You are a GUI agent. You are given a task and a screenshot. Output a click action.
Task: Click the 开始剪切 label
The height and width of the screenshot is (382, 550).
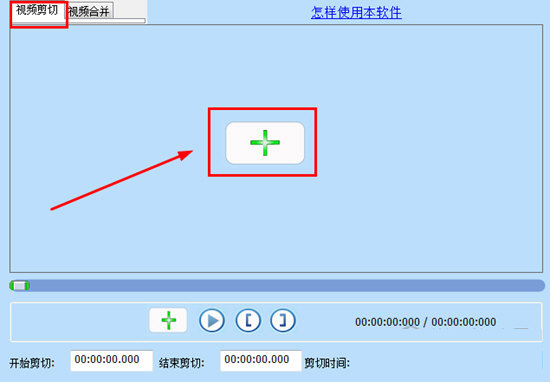click(x=32, y=363)
